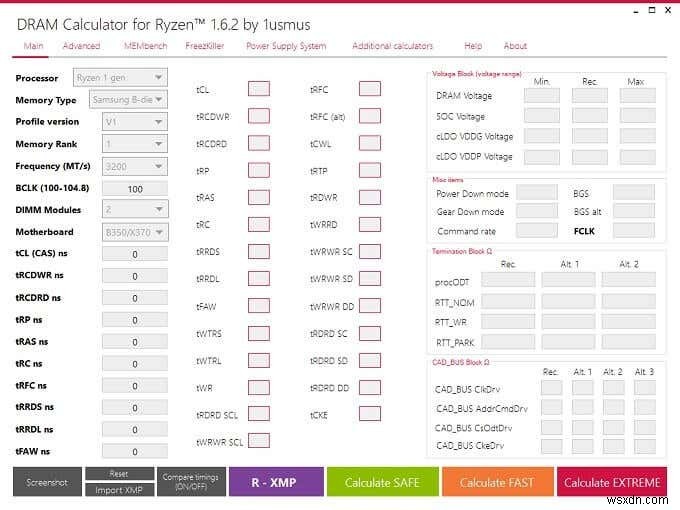This screenshot has width=680, height=510.
Task: Click the Command rate field
Action: tap(537, 231)
